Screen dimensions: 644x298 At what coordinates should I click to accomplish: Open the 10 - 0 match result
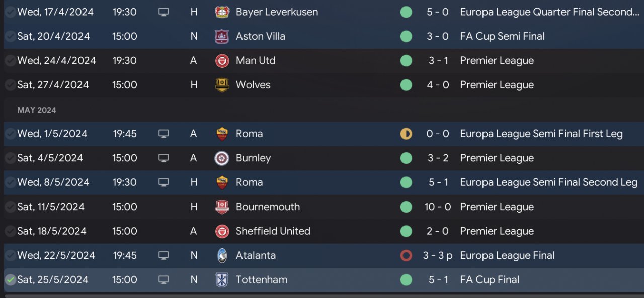pyautogui.click(x=437, y=207)
